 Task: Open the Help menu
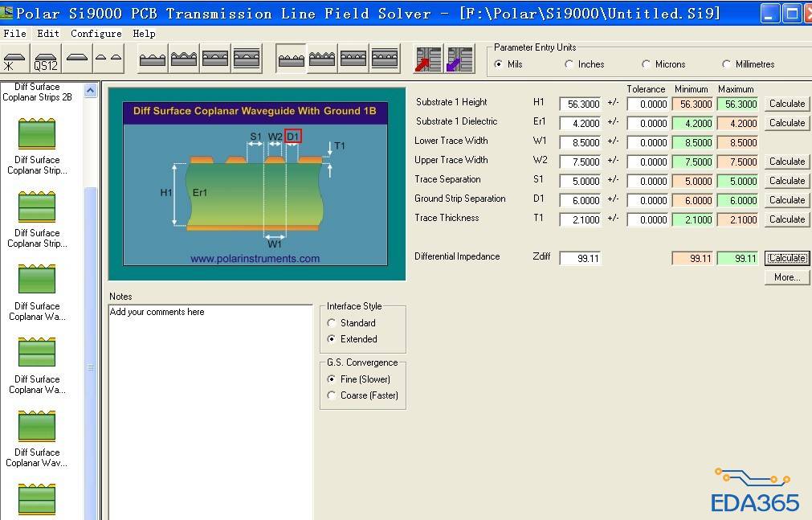tap(144, 34)
